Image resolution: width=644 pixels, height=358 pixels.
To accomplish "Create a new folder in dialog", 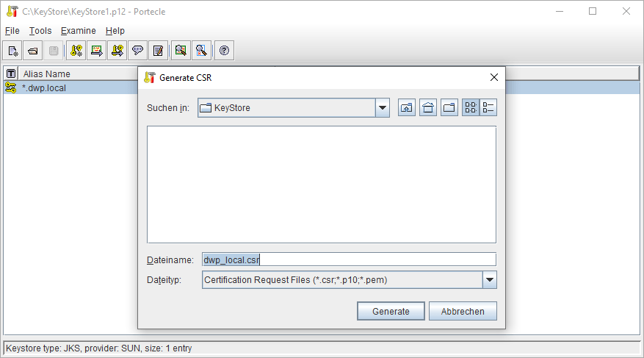I will pos(449,108).
